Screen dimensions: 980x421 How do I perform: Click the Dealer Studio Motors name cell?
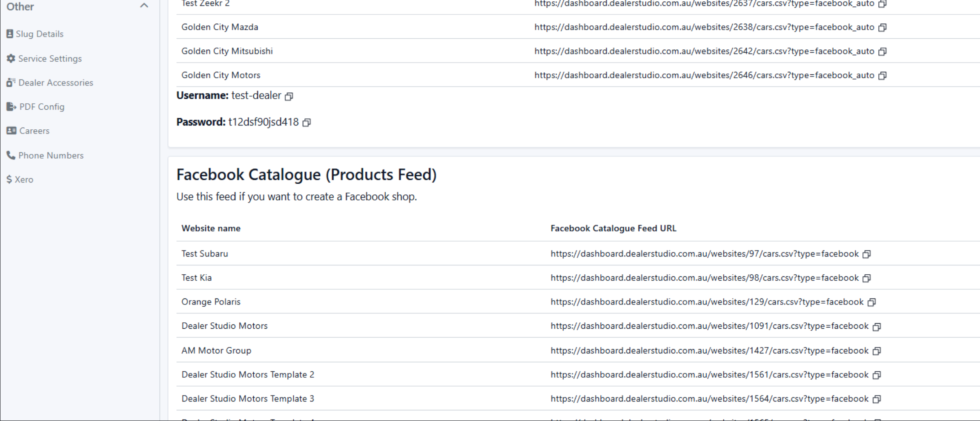(x=224, y=326)
